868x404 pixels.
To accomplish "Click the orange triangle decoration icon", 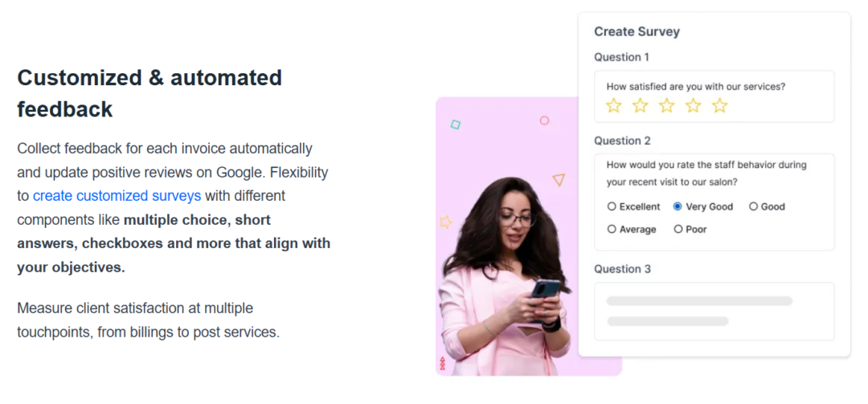I will click(559, 180).
